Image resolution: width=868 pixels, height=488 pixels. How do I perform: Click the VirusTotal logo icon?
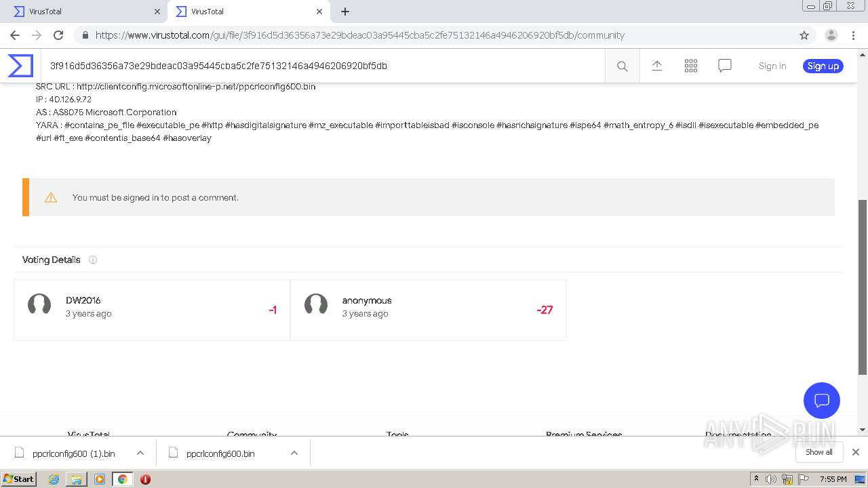point(20,66)
